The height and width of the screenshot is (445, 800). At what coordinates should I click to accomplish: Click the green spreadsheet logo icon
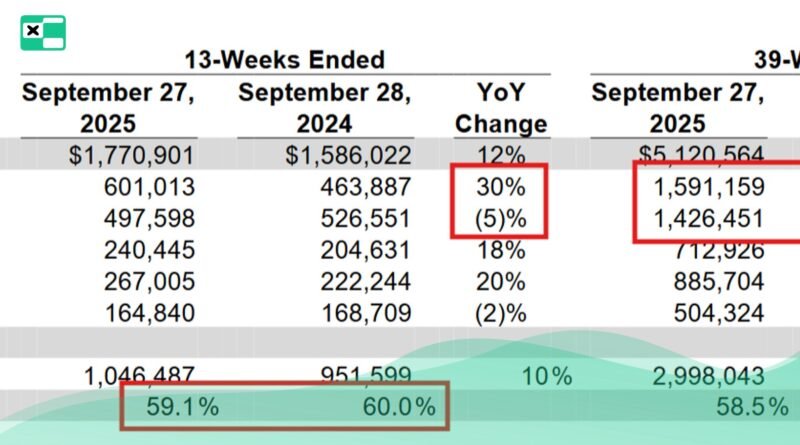coord(42,33)
